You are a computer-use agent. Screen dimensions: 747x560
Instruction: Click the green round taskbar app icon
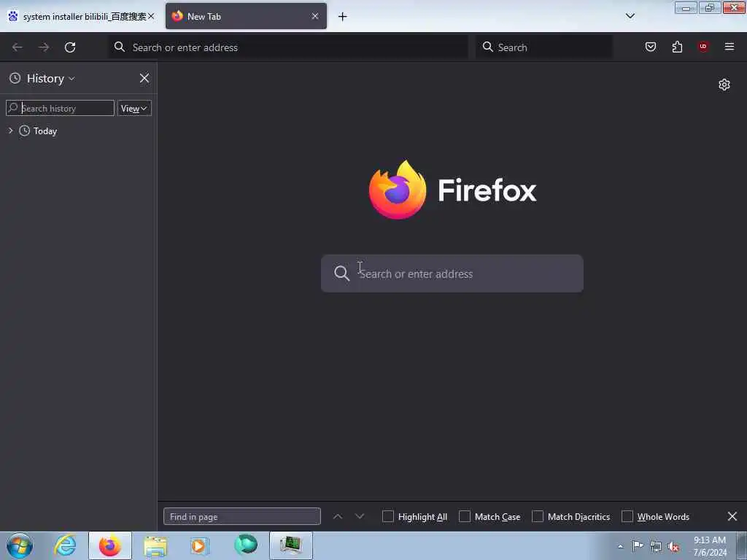click(246, 545)
